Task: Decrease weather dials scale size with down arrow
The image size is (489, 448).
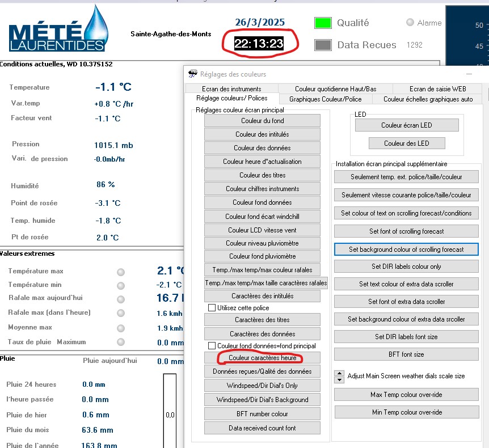Action: (339, 380)
